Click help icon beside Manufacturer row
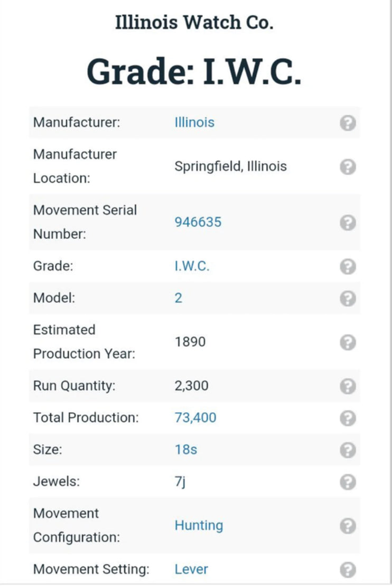The image size is (392, 586). tap(347, 123)
